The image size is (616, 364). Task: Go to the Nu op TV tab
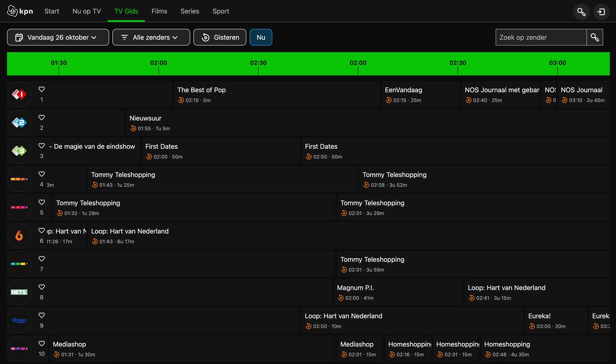point(87,11)
